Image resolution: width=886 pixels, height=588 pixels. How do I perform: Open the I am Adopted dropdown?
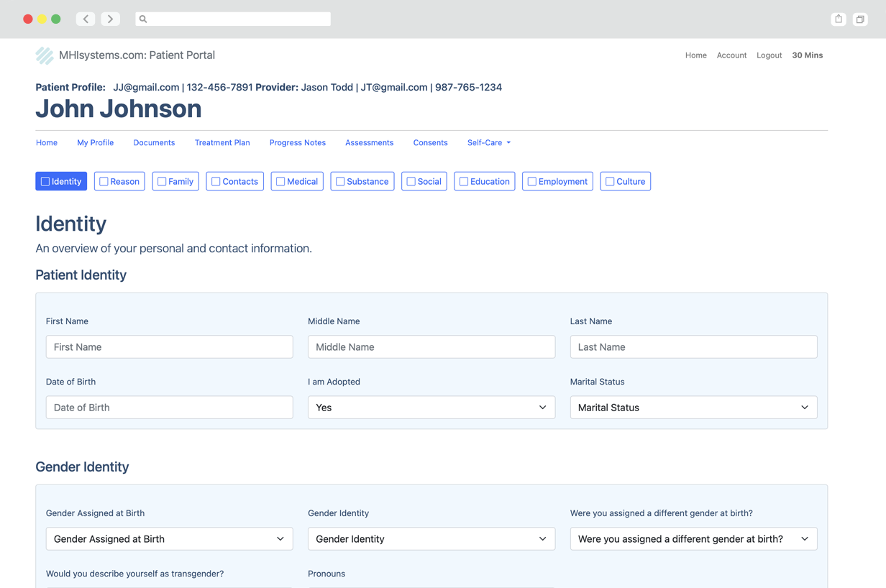coord(431,408)
